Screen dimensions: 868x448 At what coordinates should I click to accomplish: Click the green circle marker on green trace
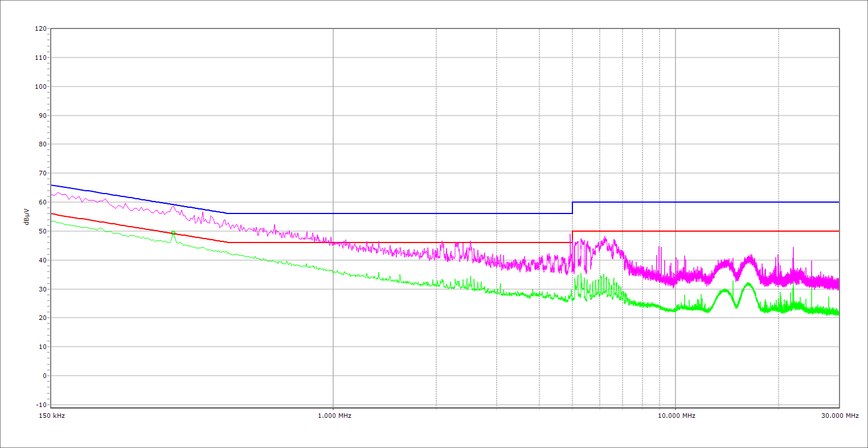173,233
